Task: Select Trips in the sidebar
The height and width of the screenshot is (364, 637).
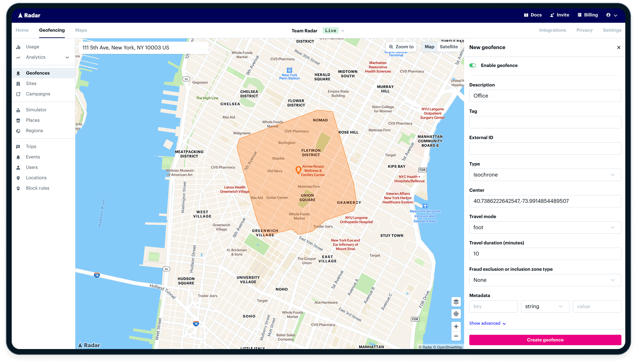Action: click(x=31, y=146)
